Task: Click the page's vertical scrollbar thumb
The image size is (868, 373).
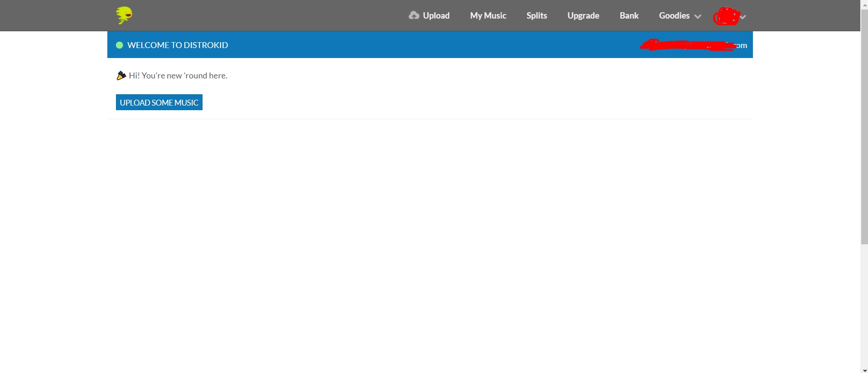Action: coord(864,126)
